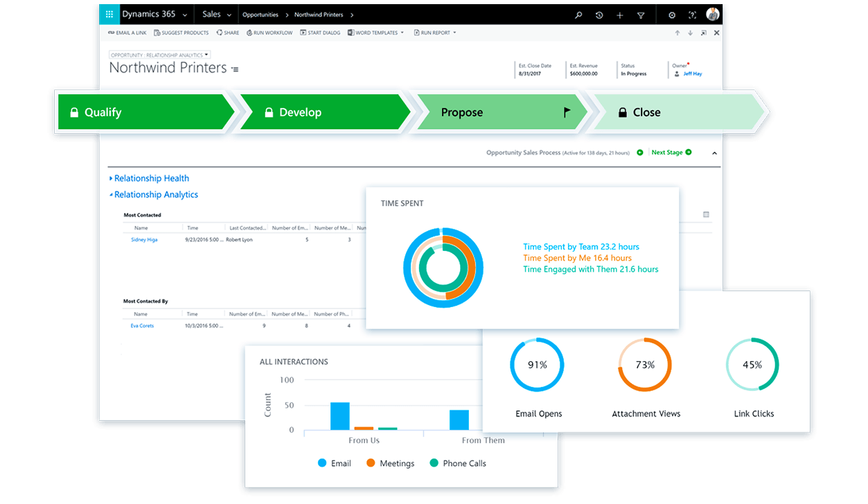Open Eva Corets contact link
This screenshot has height=504, width=868.
(142, 326)
